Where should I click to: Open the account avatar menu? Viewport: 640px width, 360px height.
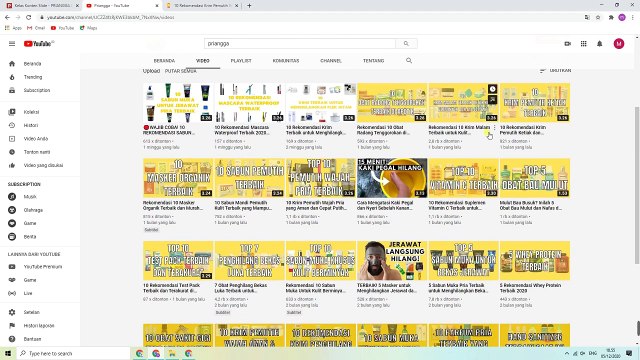619,44
